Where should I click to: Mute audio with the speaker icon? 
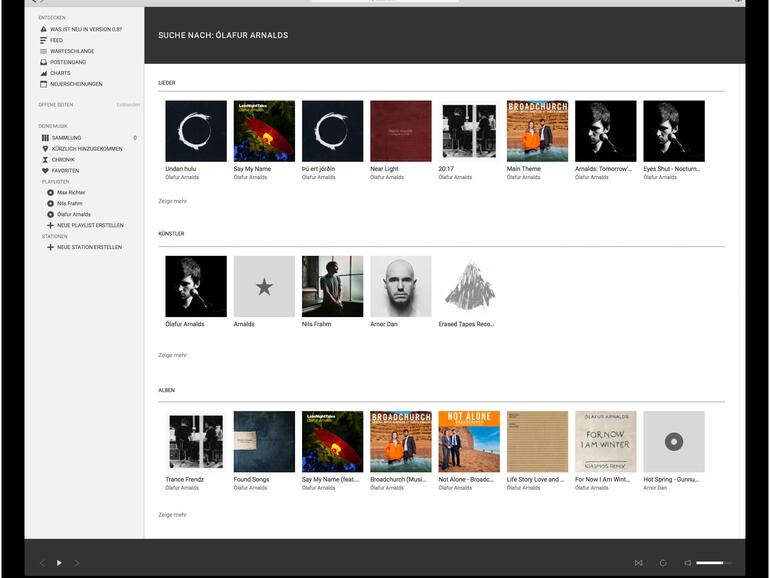(688, 563)
